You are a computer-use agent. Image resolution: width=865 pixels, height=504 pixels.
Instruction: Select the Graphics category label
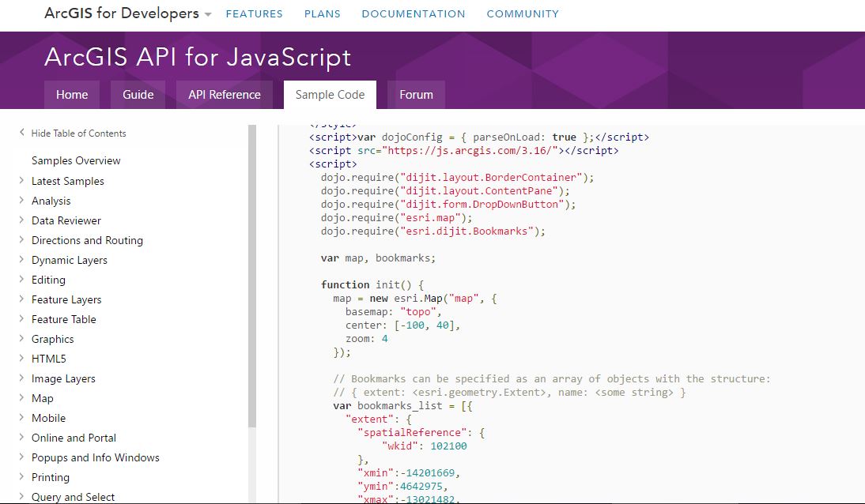tap(52, 339)
